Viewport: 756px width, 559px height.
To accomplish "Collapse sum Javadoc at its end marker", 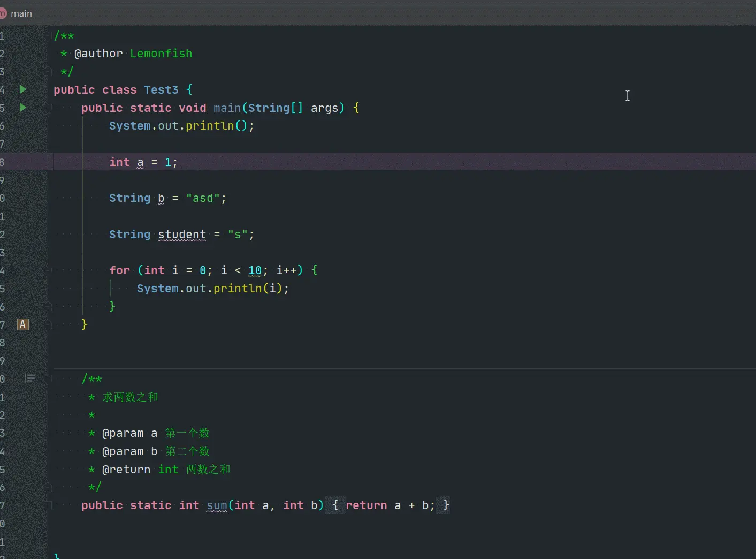I will click(48, 487).
